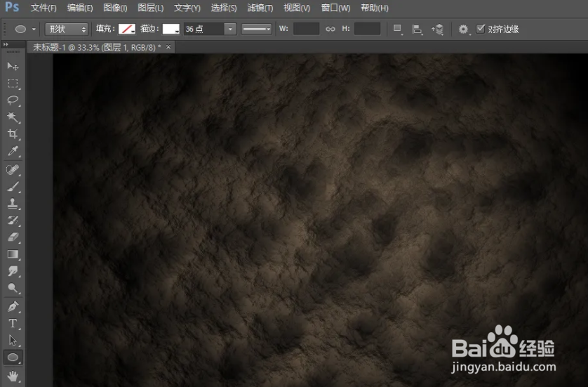This screenshot has width=588, height=387.
Task: Select the Move tool
Action: click(x=13, y=67)
